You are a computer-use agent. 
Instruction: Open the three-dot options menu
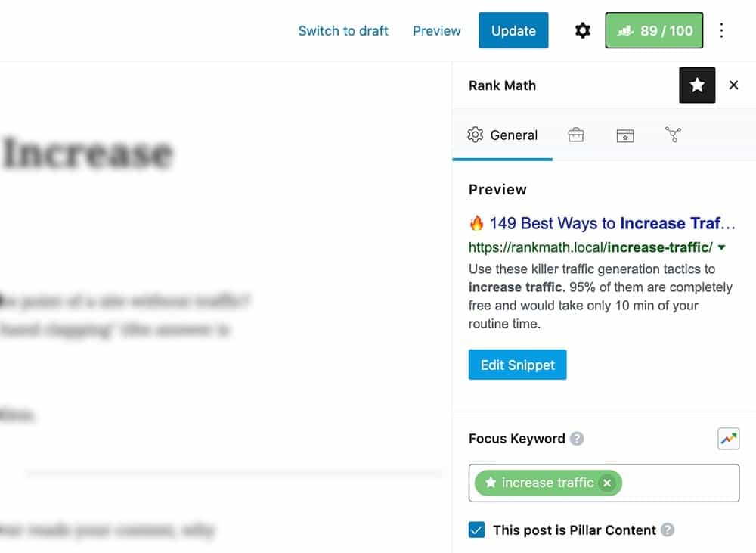(x=721, y=31)
